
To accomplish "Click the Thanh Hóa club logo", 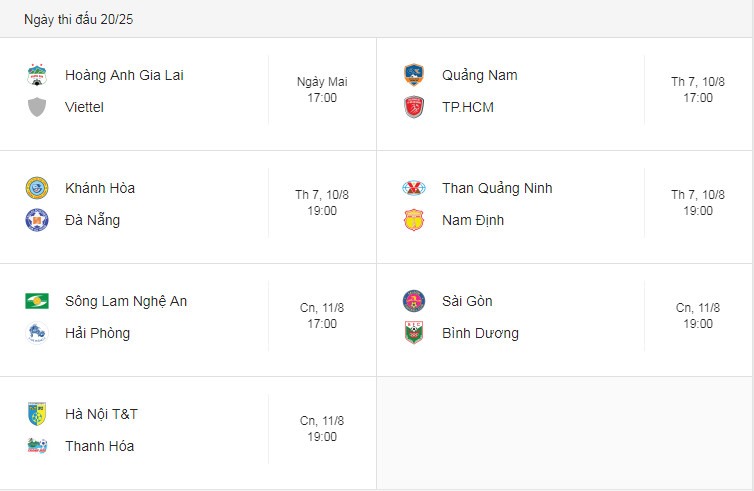I will click(37, 446).
